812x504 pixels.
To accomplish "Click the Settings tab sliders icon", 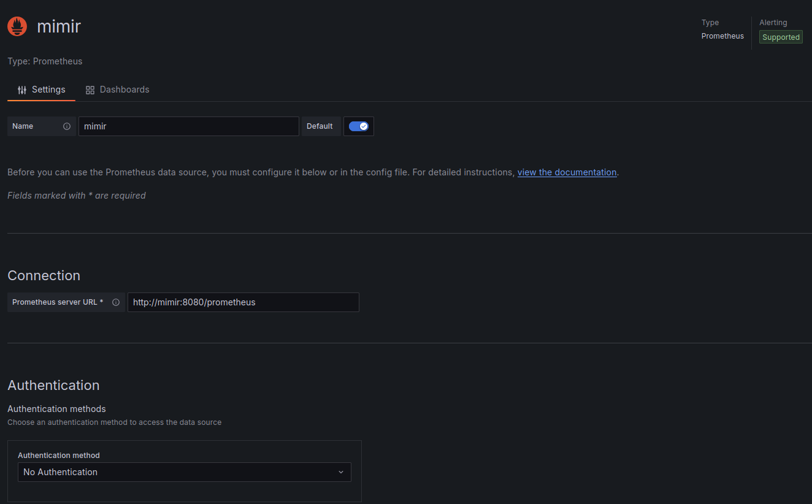I will [22, 90].
